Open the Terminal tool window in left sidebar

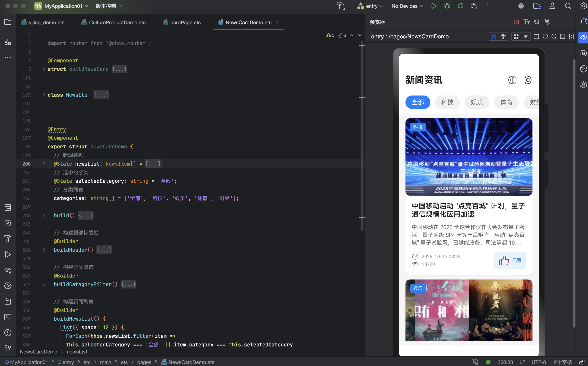pos(8,317)
